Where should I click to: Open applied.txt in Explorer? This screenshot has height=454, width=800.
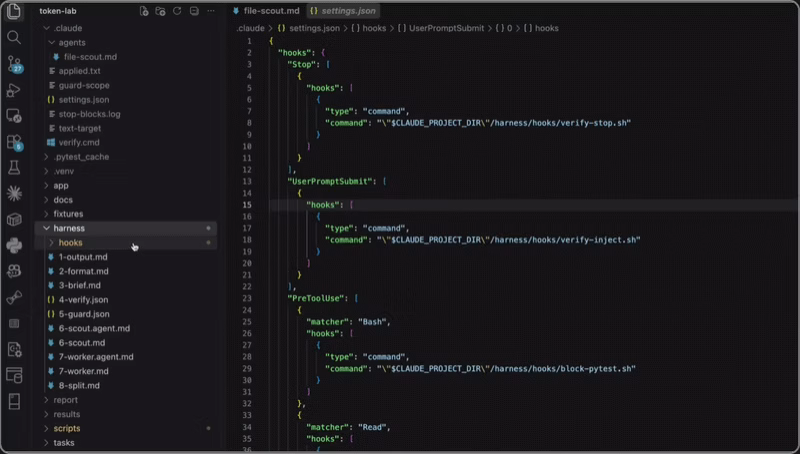click(79, 71)
